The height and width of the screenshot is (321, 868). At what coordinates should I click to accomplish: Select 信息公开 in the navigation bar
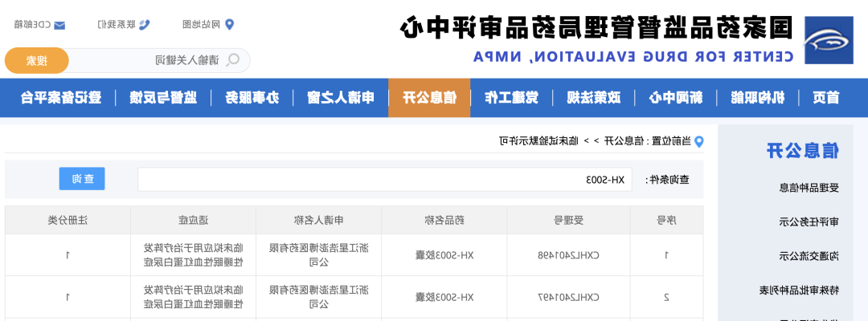[x=429, y=98]
